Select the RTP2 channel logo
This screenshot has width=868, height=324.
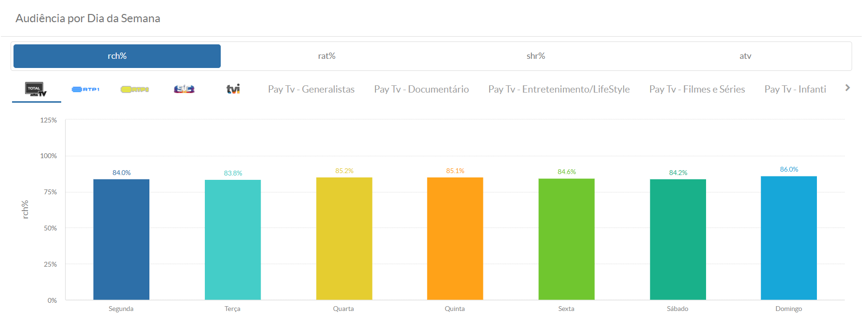(x=134, y=89)
